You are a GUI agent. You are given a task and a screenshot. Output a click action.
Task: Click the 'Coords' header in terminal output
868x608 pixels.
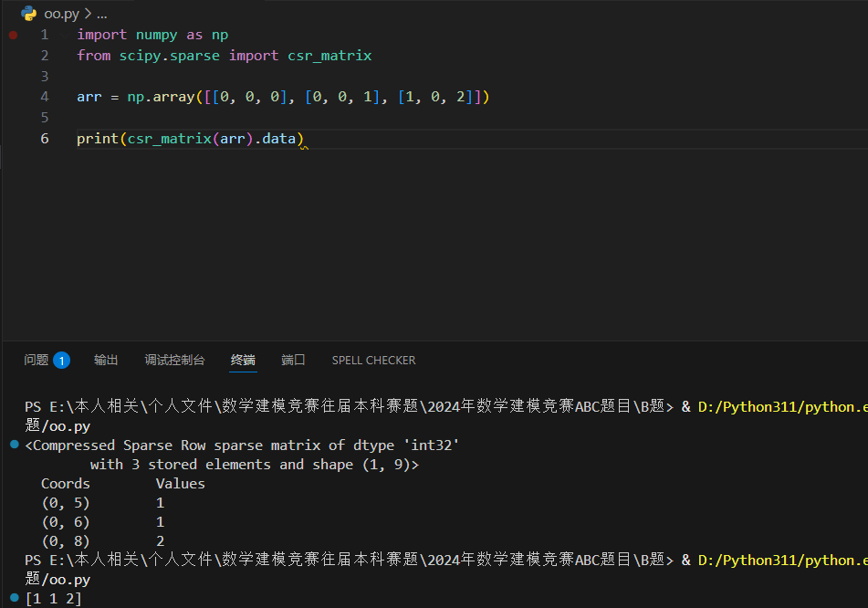pyautogui.click(x=66, y=484)
